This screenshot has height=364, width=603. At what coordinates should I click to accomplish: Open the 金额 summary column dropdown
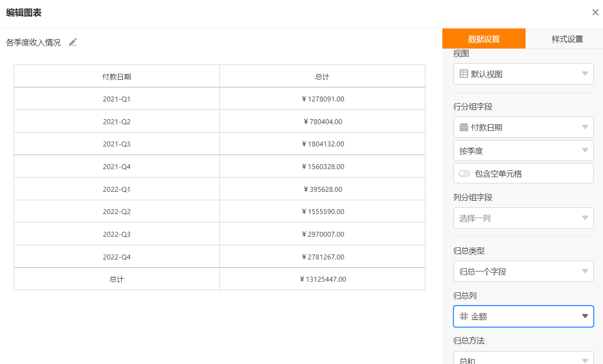click(523, 316)
